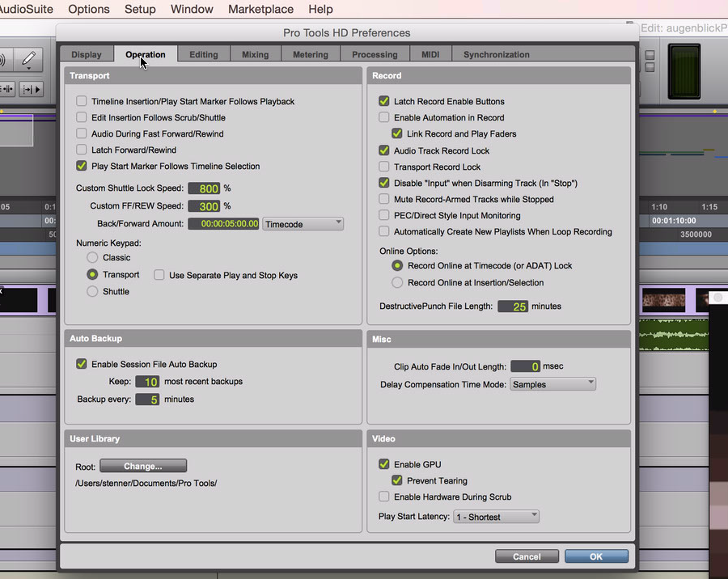The width and height of the screenshot is (728, 579).
Task: Cancel the preferences dialog
Action: coord(527,556)
